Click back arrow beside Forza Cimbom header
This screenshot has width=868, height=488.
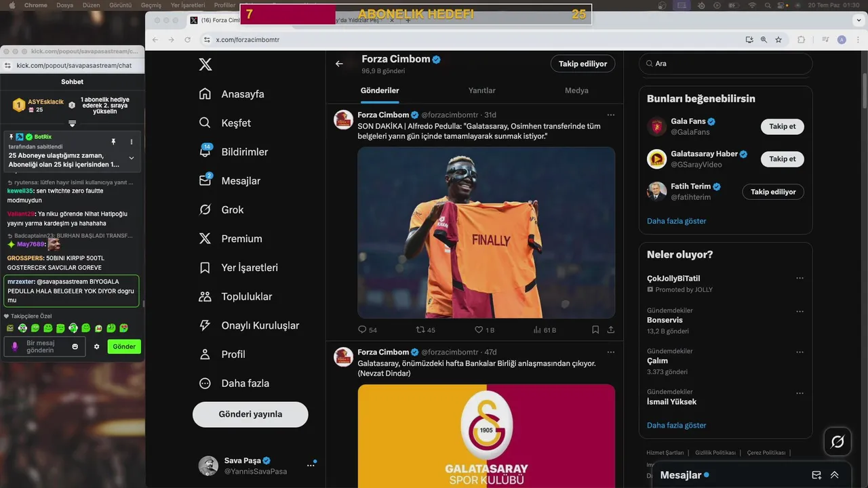point(339,64)
